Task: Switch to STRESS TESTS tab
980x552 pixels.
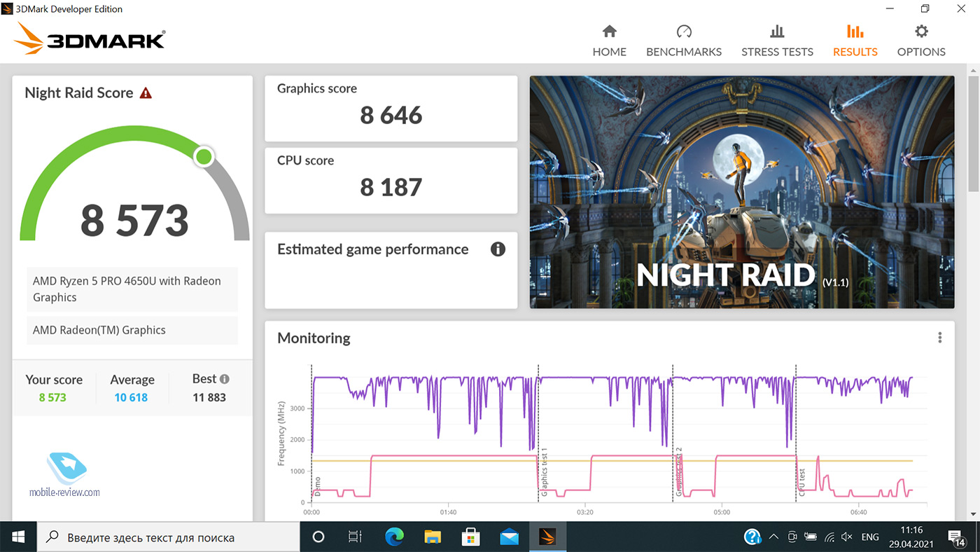Action: pos(777,41)
